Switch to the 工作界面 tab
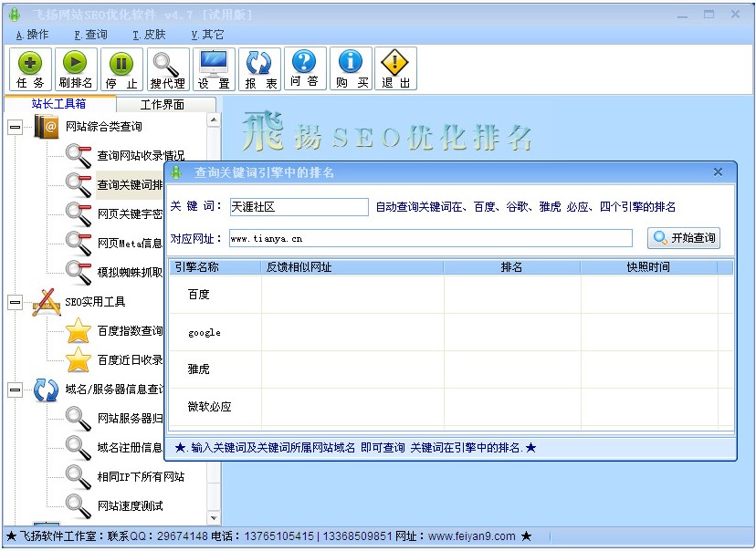The height and width of the screenshot is (551, 756). point(165,105)
